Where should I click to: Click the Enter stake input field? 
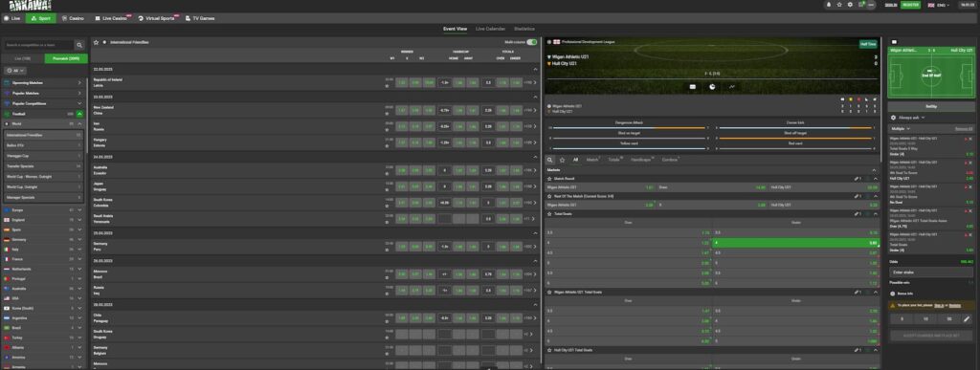[x=931, y=272]
